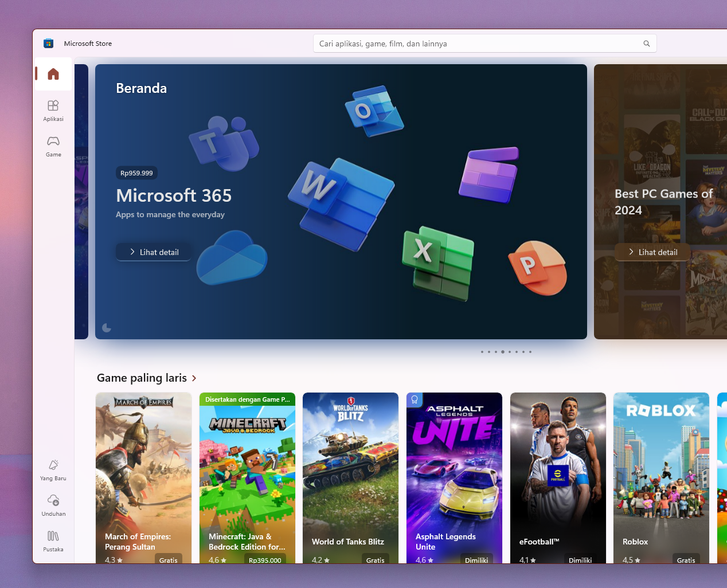Click the Microsoft Store logo icon
This screenshot has height=588, width=727.
click(x=49, y=44)
